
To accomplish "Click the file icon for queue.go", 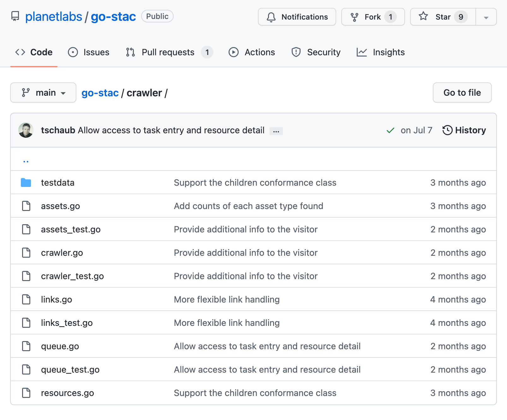I will 26,346.
